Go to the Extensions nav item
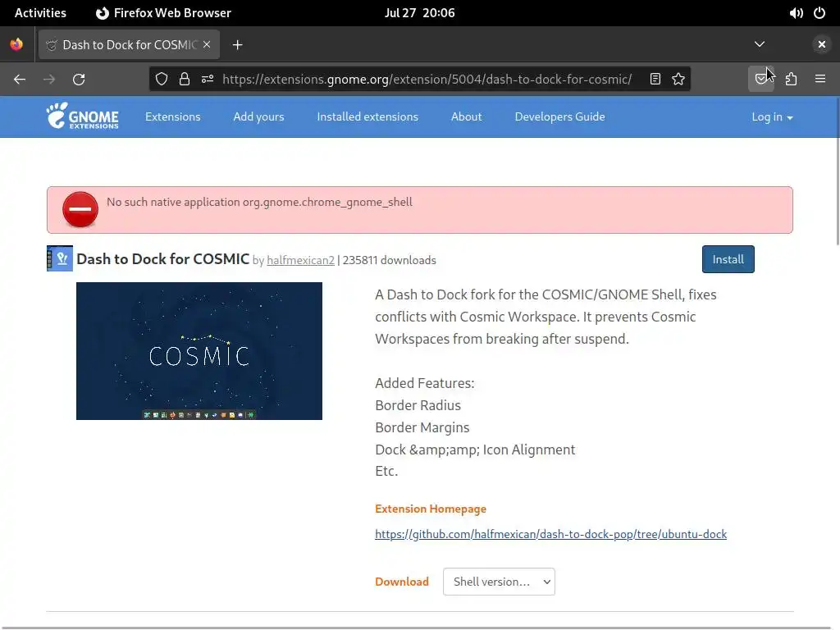Image resolution: width=840 pixels, height=630 pixels. (x=172, y=116)
